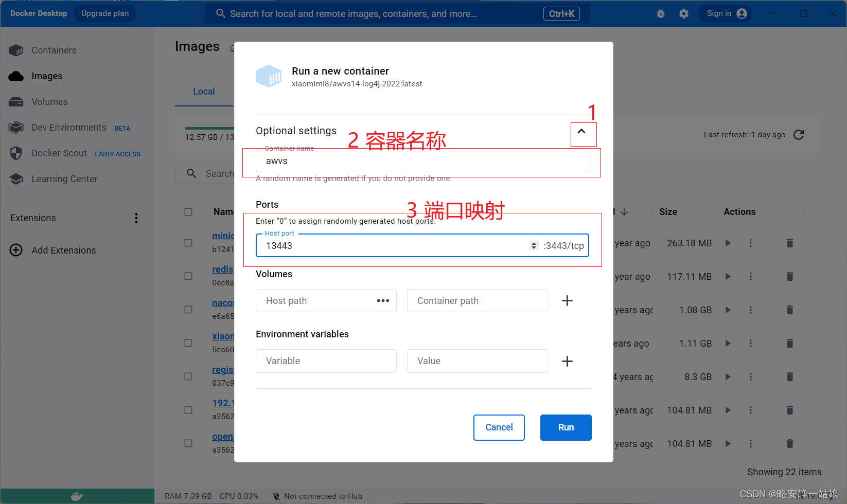847x504 pixels.
Task: Open the minio image link
Action: tap(223, 236)
